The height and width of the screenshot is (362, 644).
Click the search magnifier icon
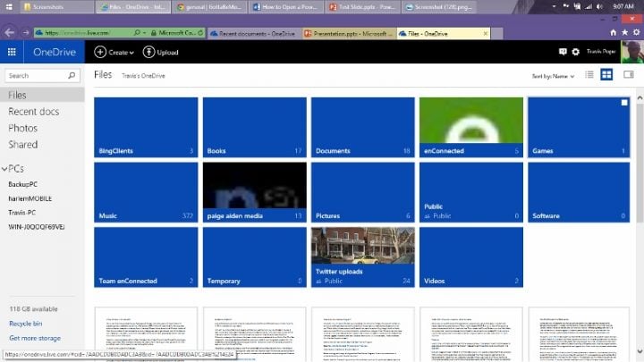tap(72, 75)
